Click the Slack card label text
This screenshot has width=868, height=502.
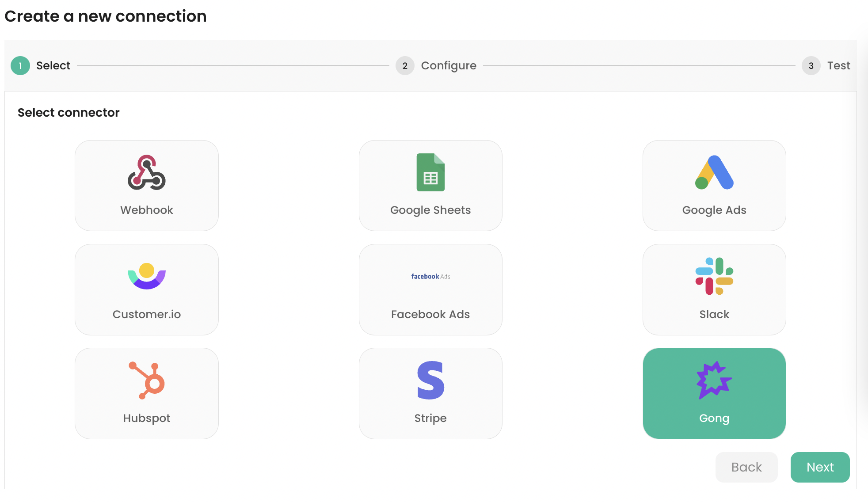(714, 314)
